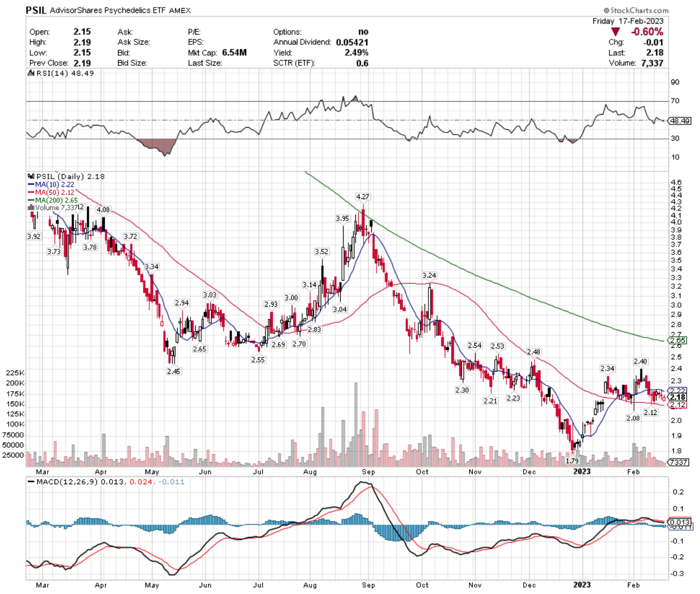The height and width of the screenshot is (594, 700).
Task: Click the Prev Close 2.19 value
Action: 82,63
